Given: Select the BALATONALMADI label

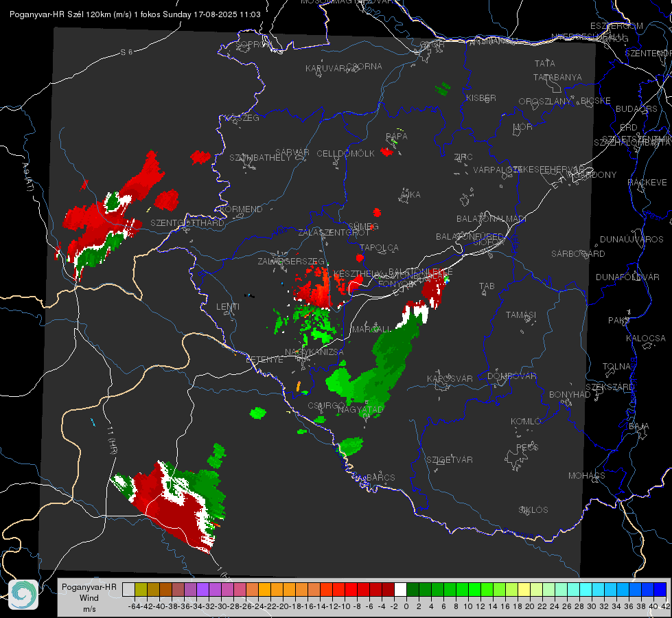Looking at the screenshot, I should [491, 219].
